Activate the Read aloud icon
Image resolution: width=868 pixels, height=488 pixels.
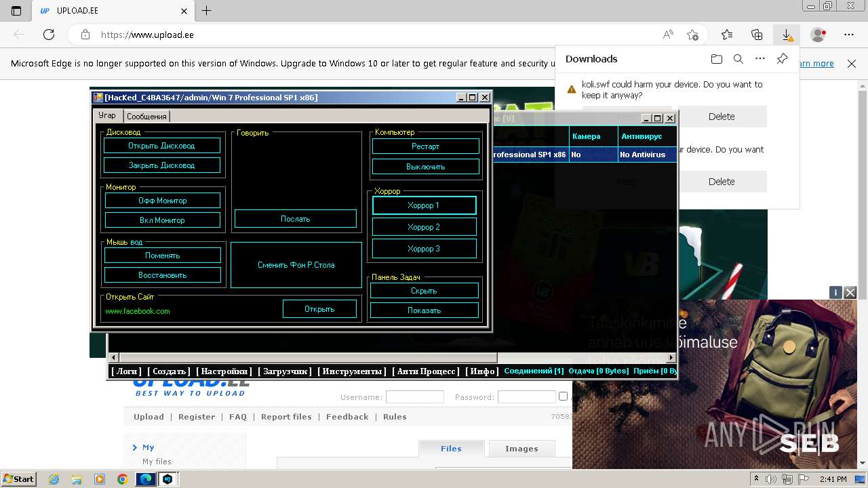(x=668, y=35)
